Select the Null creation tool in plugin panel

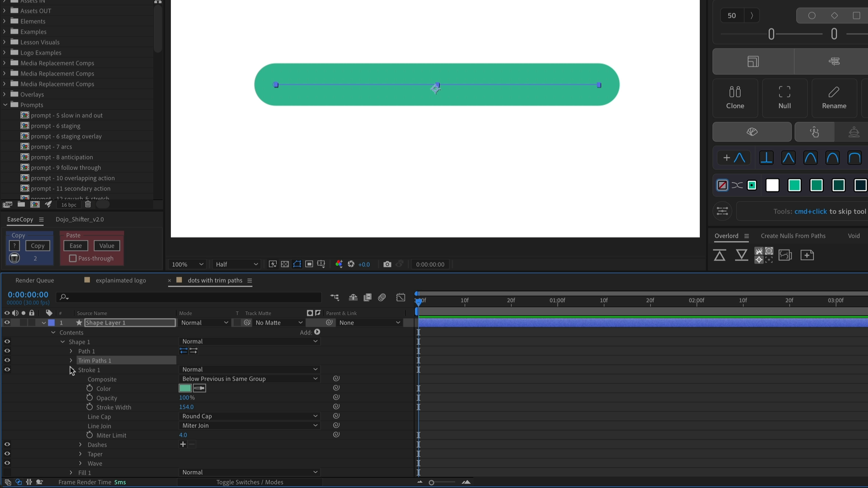click(784, 98)
